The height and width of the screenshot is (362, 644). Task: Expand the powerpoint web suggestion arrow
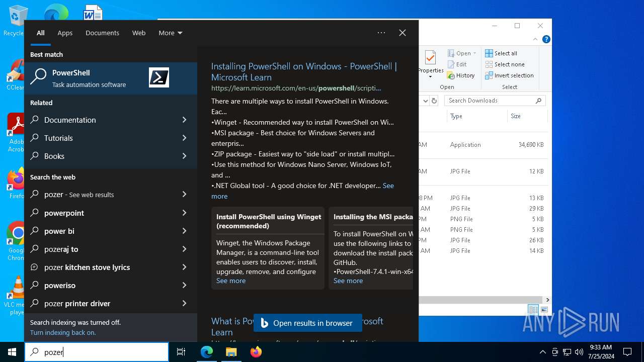click(x=184, y=213)
